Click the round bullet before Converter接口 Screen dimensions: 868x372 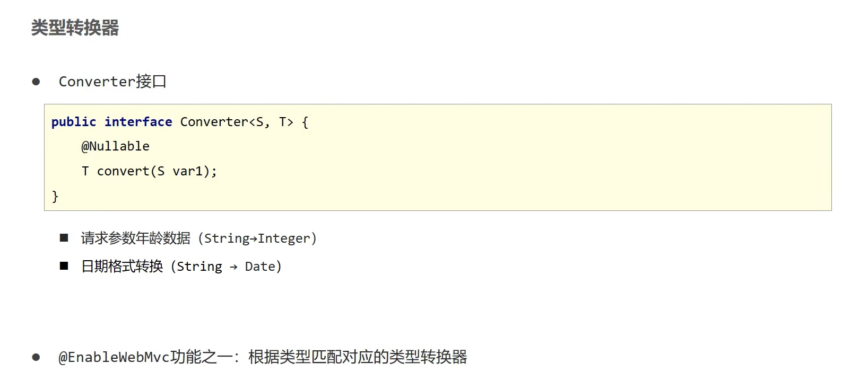click(x=36, y=82)
